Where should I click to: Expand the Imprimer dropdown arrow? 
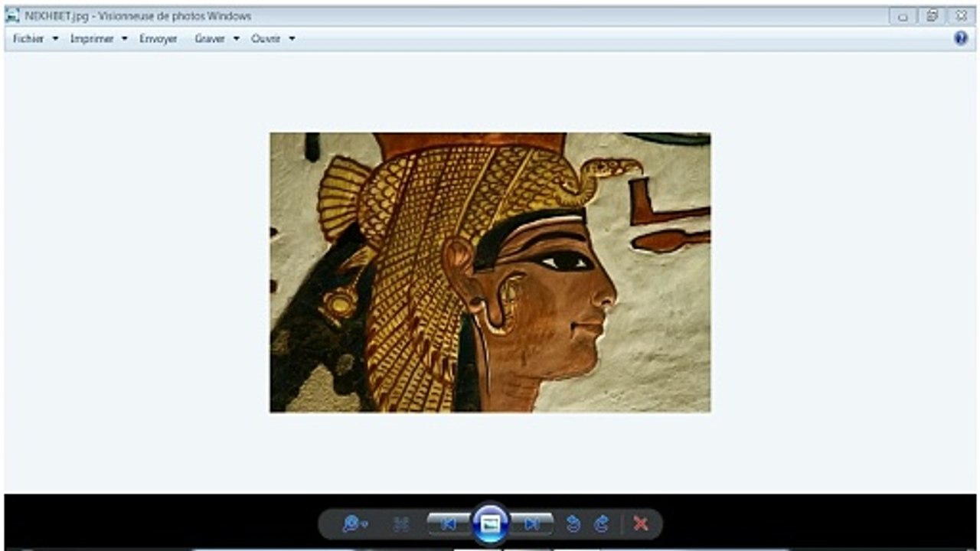click(124, 39)
